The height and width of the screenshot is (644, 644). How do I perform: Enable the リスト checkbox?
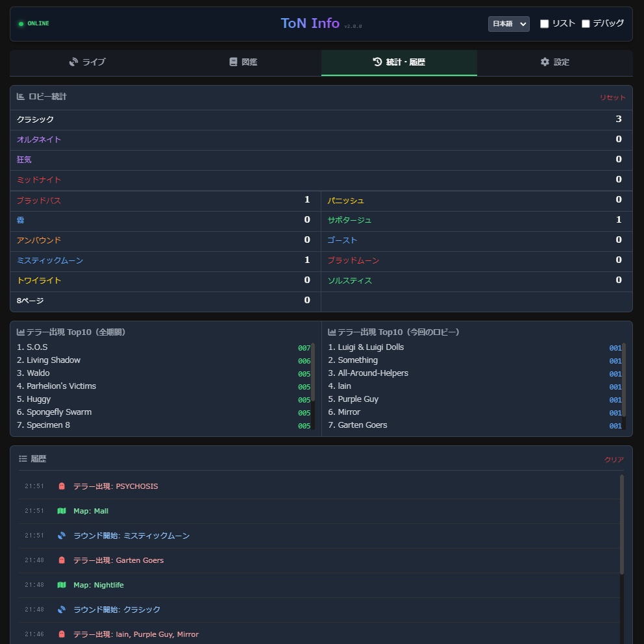[544, 24]
